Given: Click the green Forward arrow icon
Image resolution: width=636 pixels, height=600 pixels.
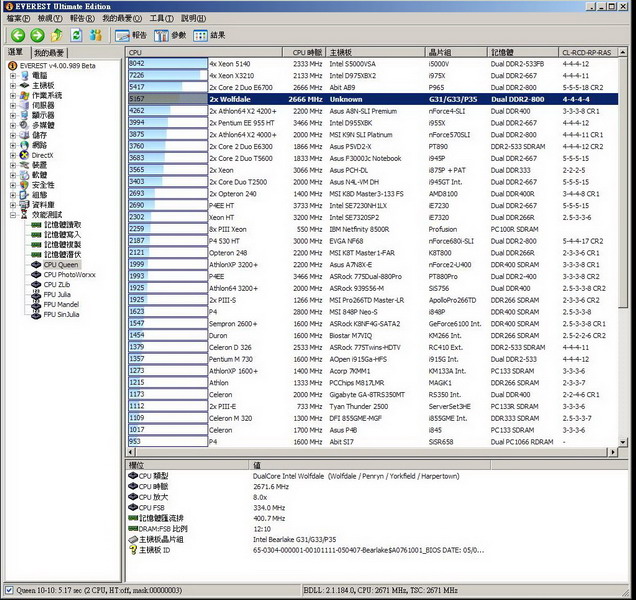Looking at the screenshot, I should click(37, 36).
